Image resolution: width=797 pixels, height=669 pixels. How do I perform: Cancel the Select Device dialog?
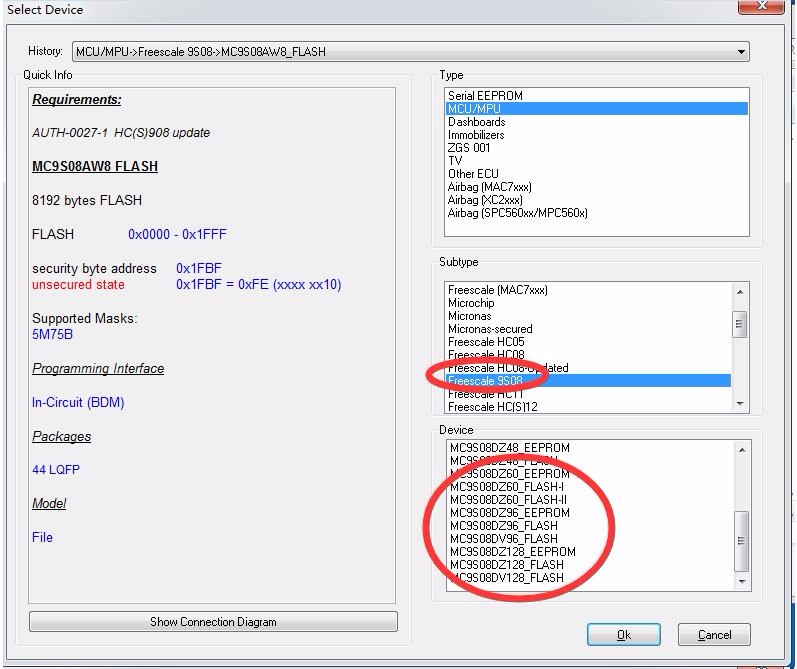[x=714, y=635]
